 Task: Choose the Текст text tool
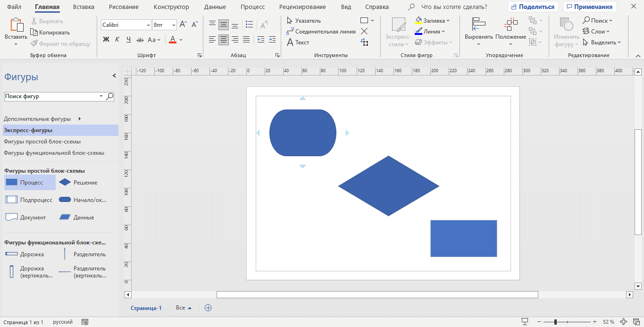pyautogui.click(x=298, y=42)
